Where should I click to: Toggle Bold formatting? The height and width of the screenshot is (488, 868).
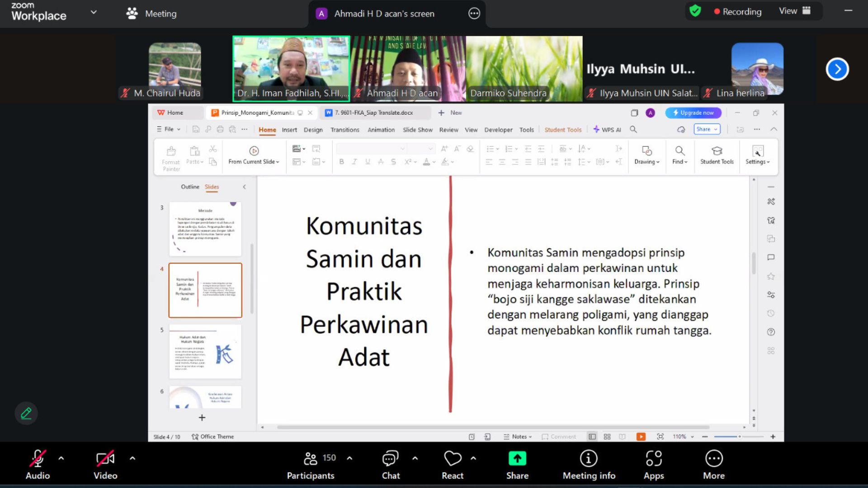tap(341, 162)
